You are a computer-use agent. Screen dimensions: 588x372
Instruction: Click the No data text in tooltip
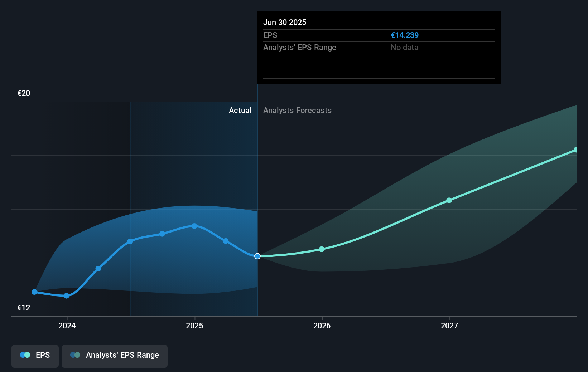tap(404, 47)
